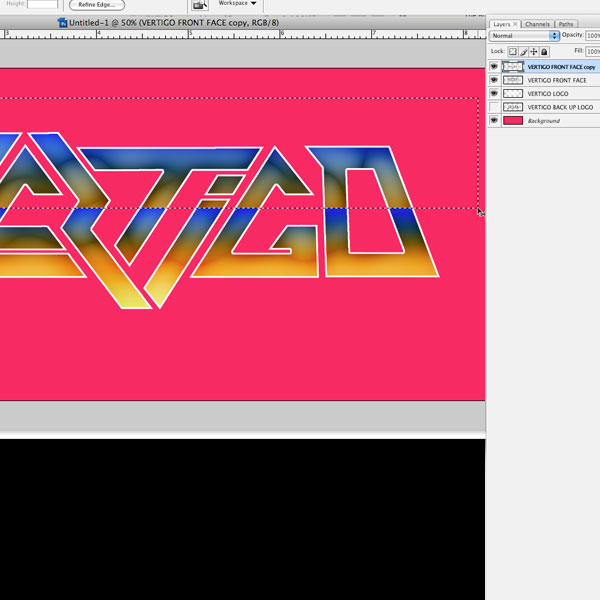
Task: Toggle Lock image pixels brush icon
Action: tap(523, 51)
